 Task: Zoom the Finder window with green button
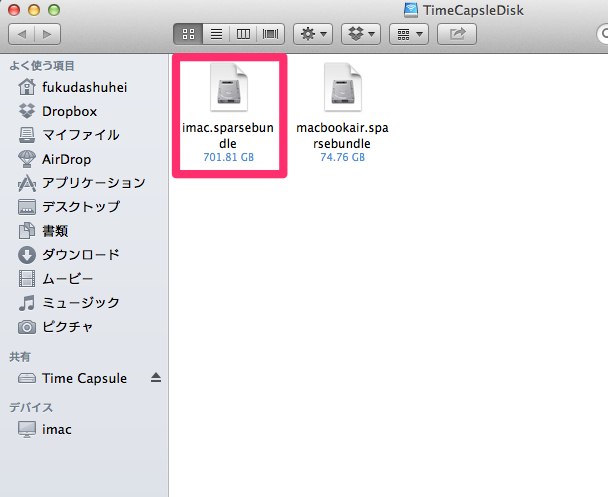(54, 10)
